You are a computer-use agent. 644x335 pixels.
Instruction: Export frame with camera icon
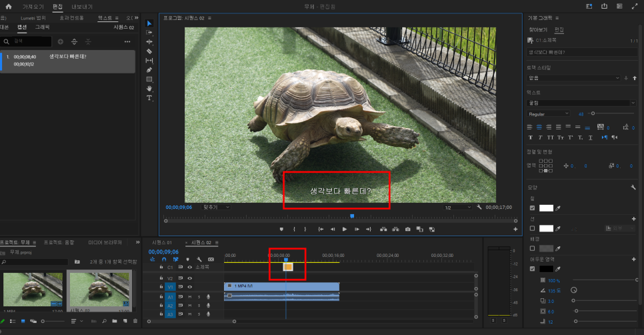408,230
